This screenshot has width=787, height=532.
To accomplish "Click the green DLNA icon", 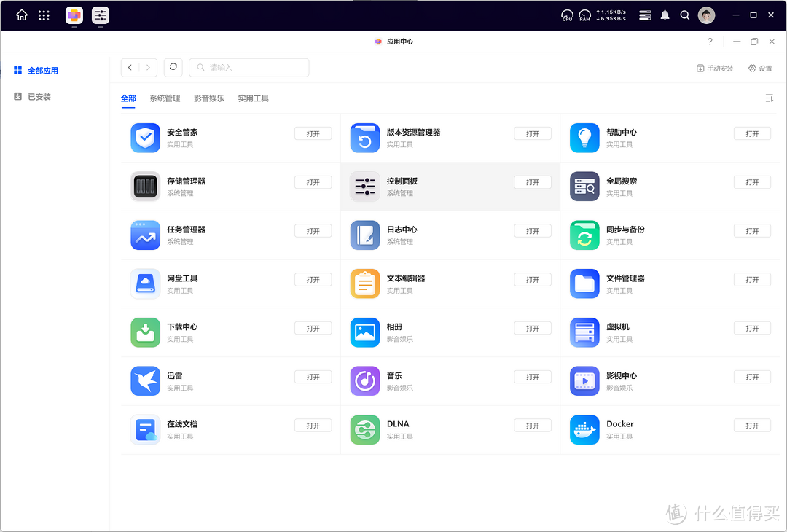I will 364,429.
